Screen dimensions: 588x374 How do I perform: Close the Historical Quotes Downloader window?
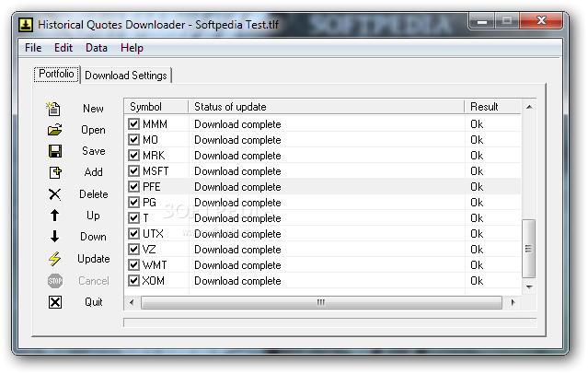coord(541,20)
